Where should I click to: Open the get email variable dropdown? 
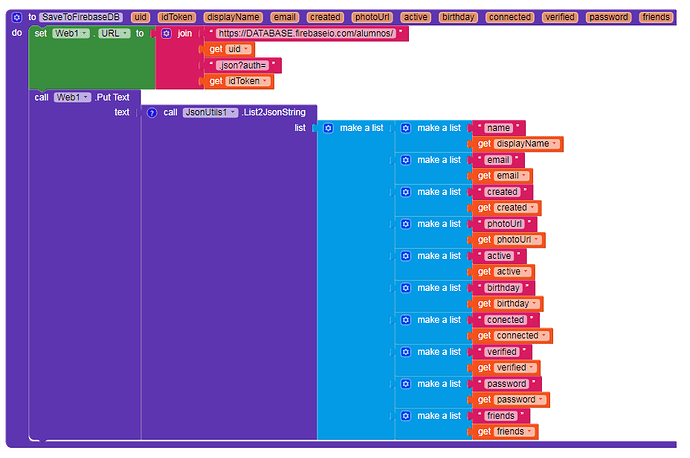tap(512, 176)
